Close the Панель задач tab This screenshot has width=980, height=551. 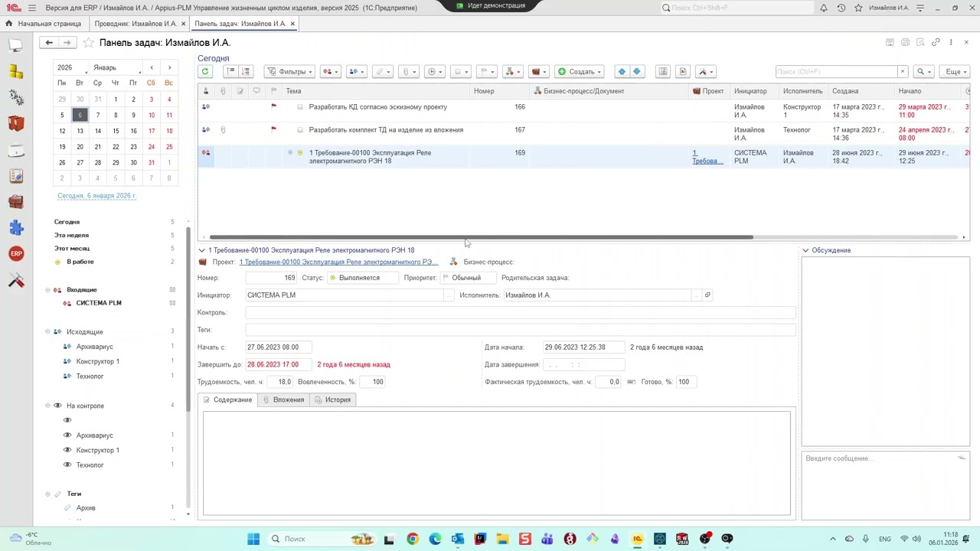[x=292, y=24]
